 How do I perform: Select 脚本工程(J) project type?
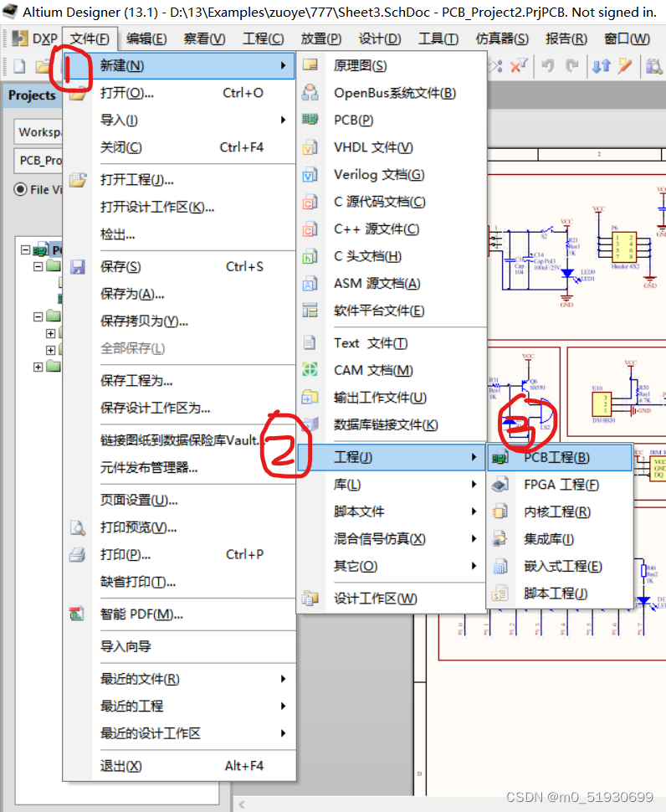click(560, 594)
